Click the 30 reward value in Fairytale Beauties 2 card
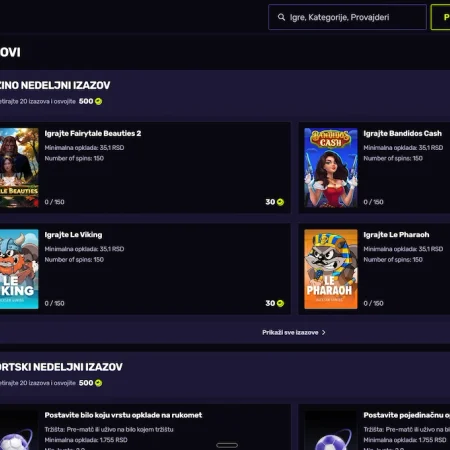 click(270, 202)
